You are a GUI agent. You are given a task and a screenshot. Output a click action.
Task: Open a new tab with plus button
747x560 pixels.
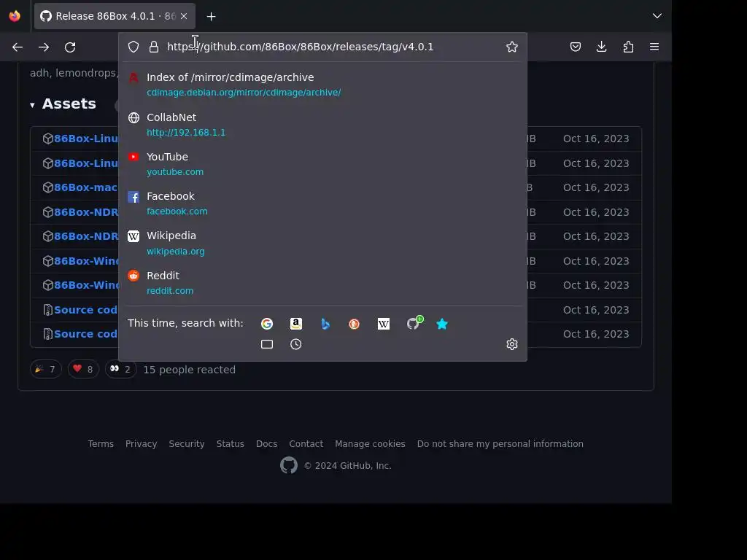(x=211, y=16)
